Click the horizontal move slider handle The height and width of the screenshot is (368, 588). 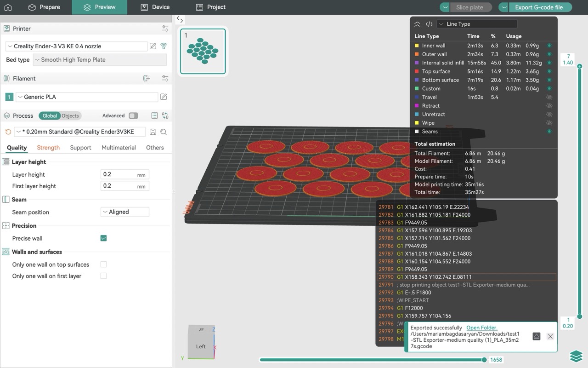click(484, 360)
